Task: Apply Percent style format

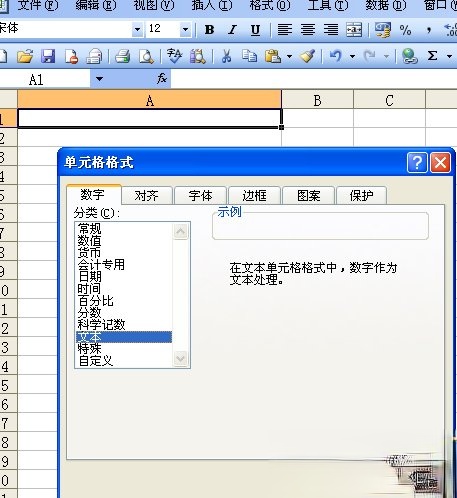Action: click(x=405, y=30)
